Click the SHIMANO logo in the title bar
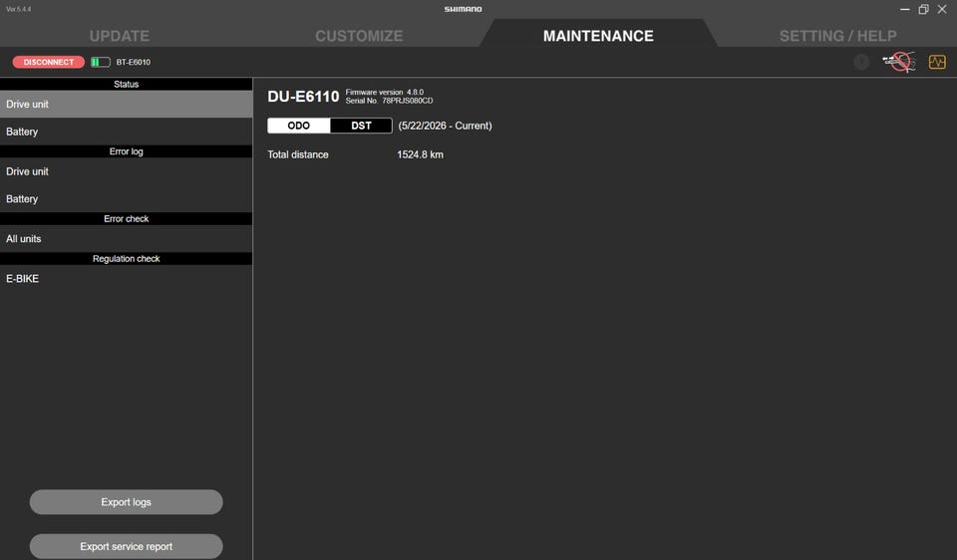957x560 pixels. coord(463,9)
